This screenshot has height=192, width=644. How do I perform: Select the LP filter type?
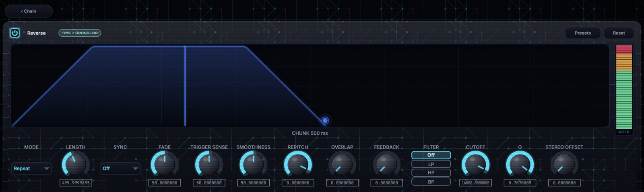431,164
